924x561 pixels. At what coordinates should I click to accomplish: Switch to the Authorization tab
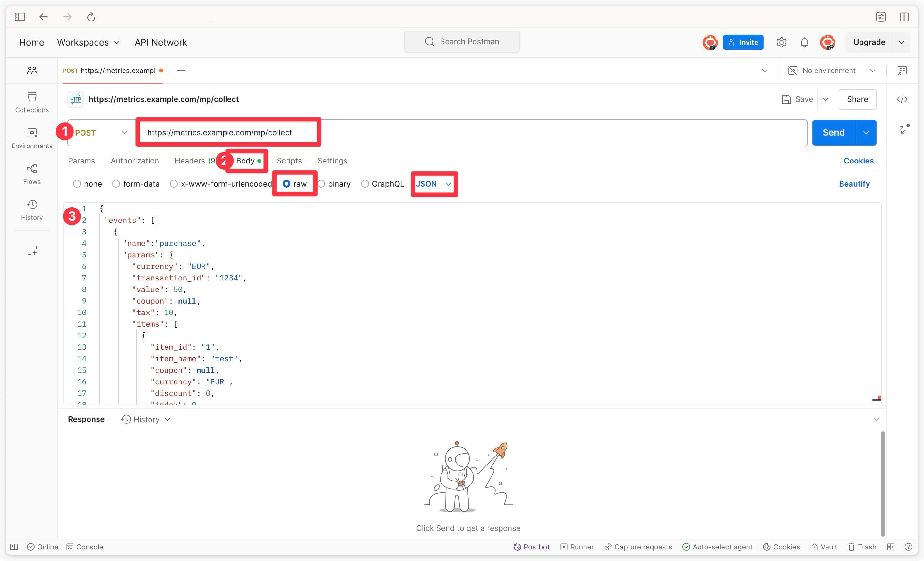[135, 161]
